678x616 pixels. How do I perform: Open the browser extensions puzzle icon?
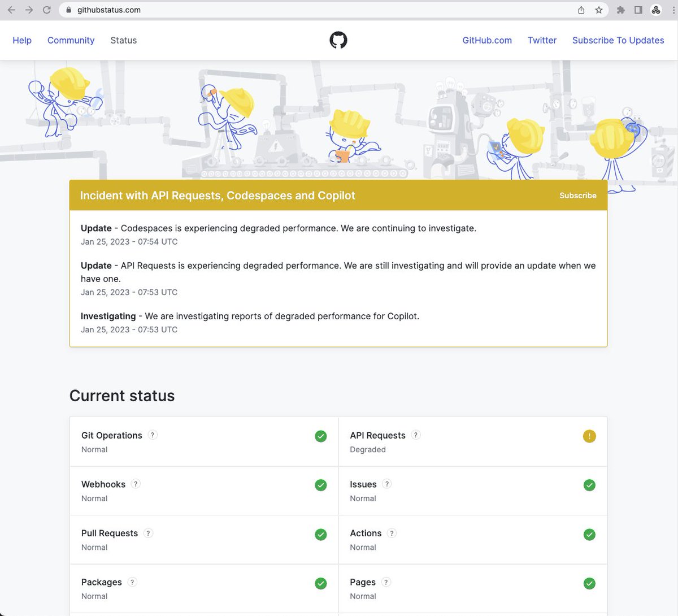tap(620, 10)
